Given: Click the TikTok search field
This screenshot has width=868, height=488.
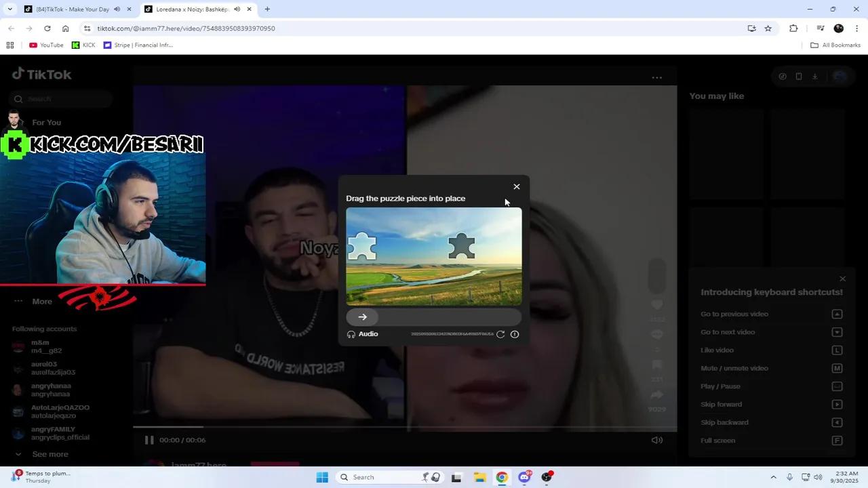Looking at the screenshot, I should click(x=62, y=99).
